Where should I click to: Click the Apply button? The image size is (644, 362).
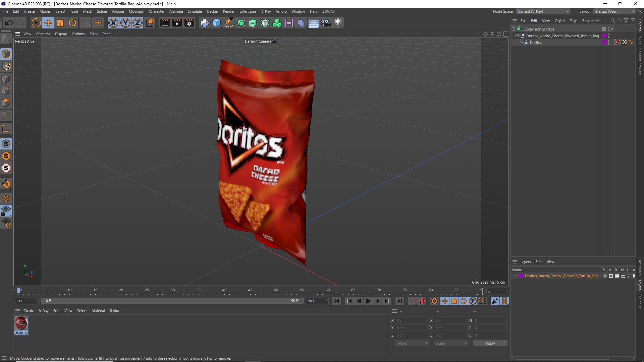(490, 343)
